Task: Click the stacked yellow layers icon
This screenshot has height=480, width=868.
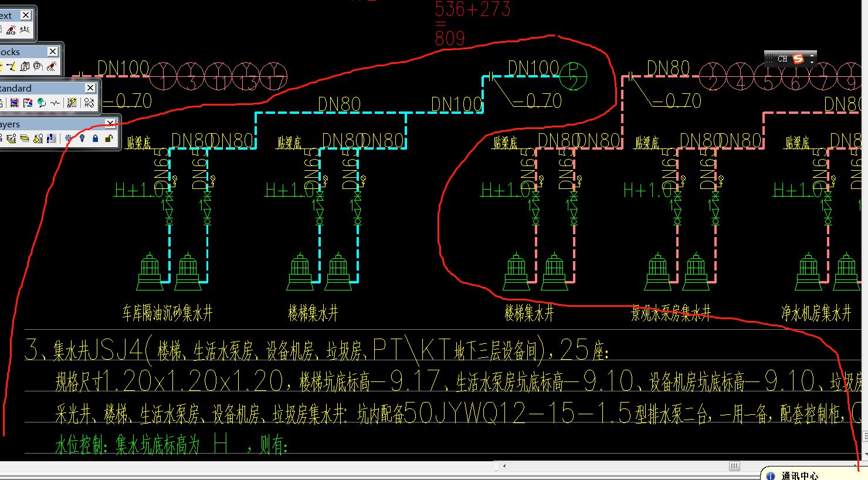Action: click(25, 138)
